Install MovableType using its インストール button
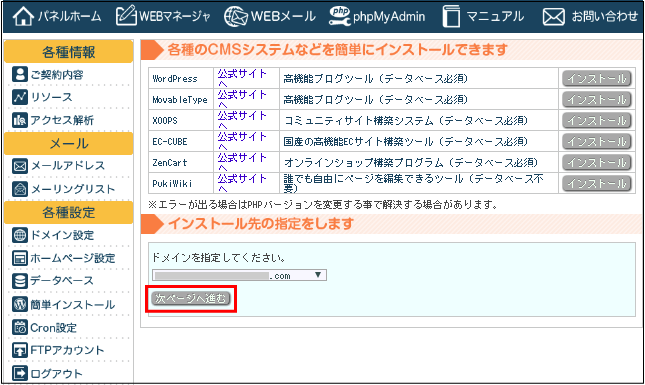The height and width of the screenshot is (385, 645). tap(596, 99)
